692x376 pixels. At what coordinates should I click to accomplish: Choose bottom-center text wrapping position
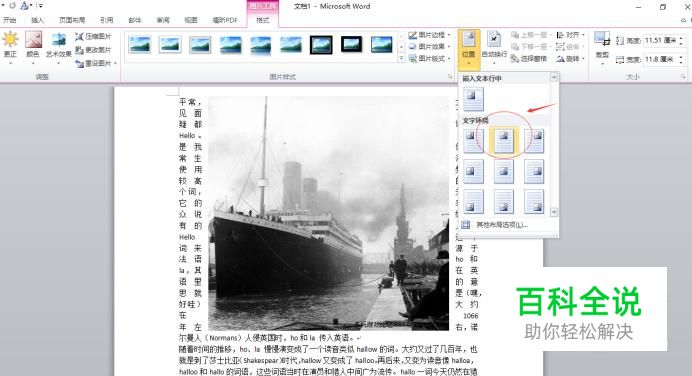point(504,202)
